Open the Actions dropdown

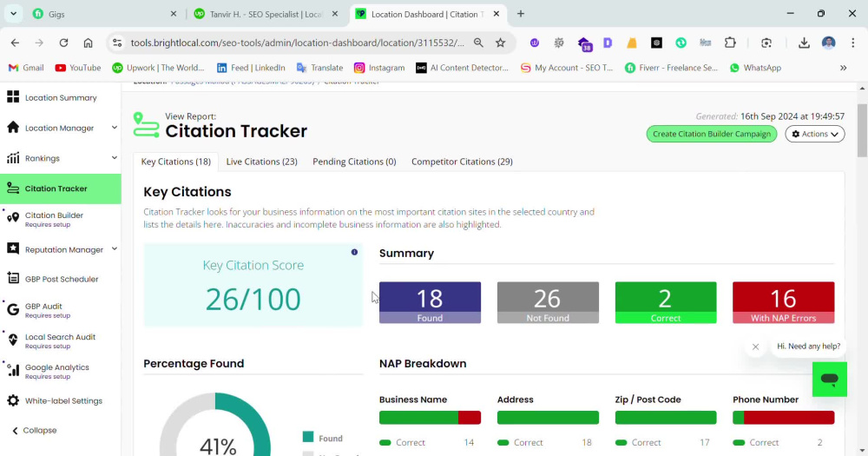click(815, 134)
